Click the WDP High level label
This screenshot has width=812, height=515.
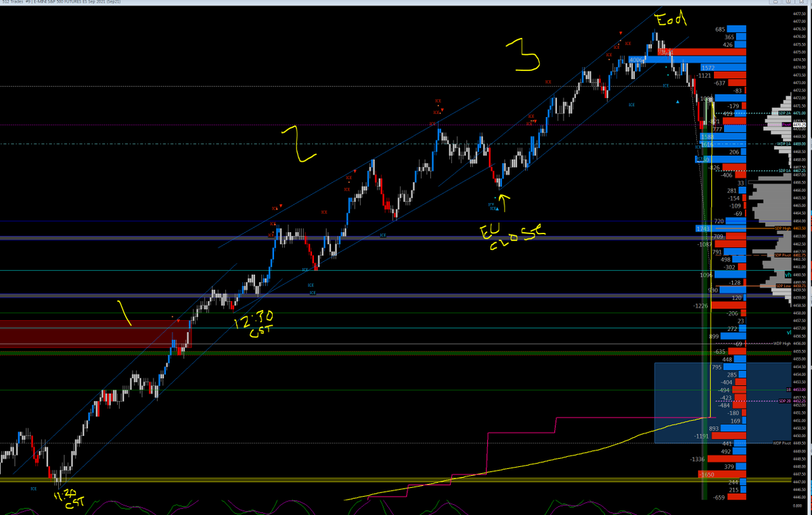coord(782,344)
